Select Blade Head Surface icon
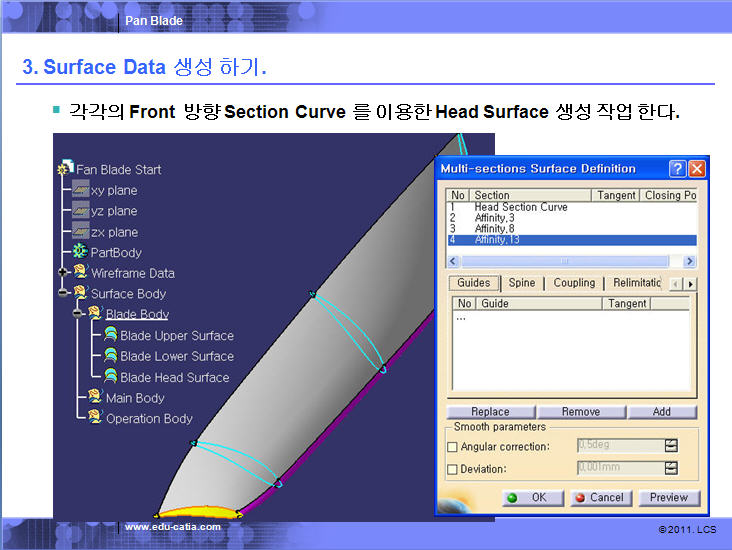This screenshot has height=550, width=732. pos(111,377)
